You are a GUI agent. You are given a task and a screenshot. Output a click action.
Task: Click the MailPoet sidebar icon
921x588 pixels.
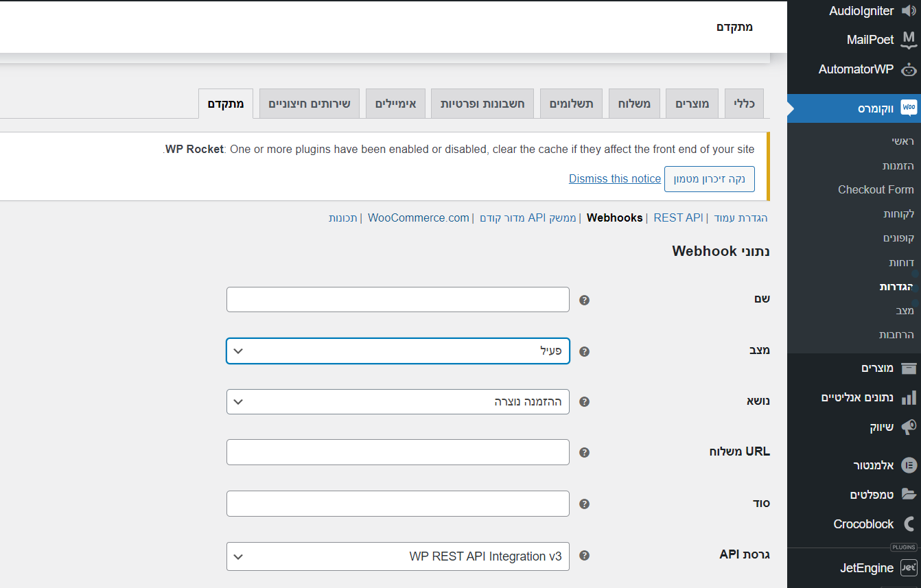[909, 40]
